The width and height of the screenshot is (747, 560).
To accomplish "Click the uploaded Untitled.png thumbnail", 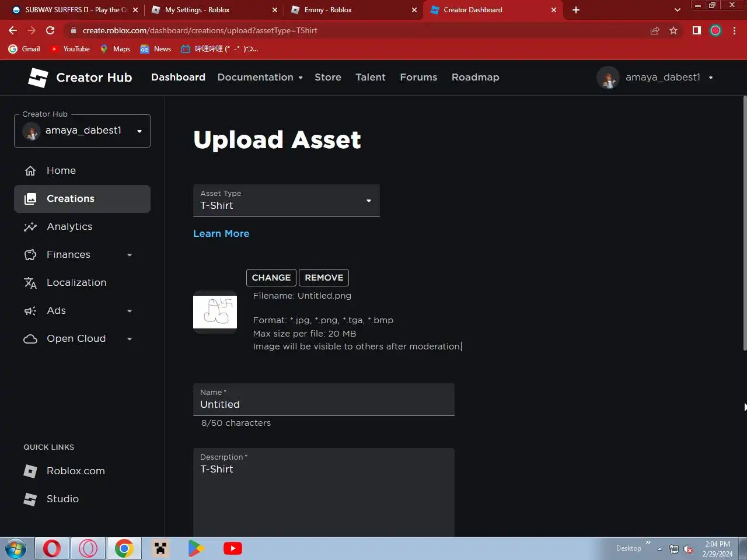I will (215, 312).
